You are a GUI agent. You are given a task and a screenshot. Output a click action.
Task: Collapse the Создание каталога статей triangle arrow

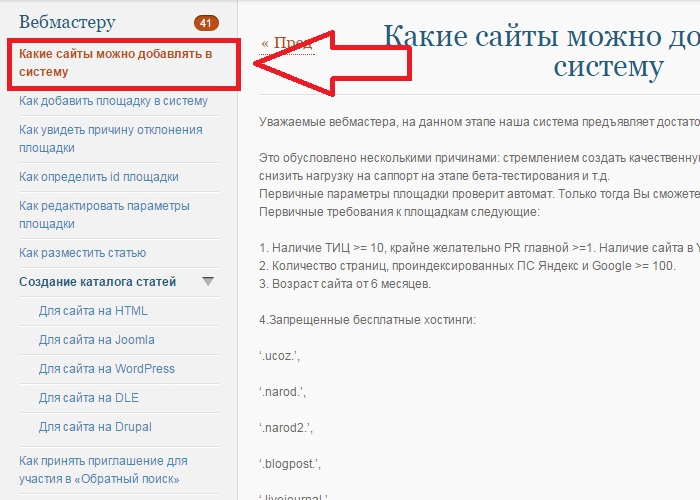[208, 282]
